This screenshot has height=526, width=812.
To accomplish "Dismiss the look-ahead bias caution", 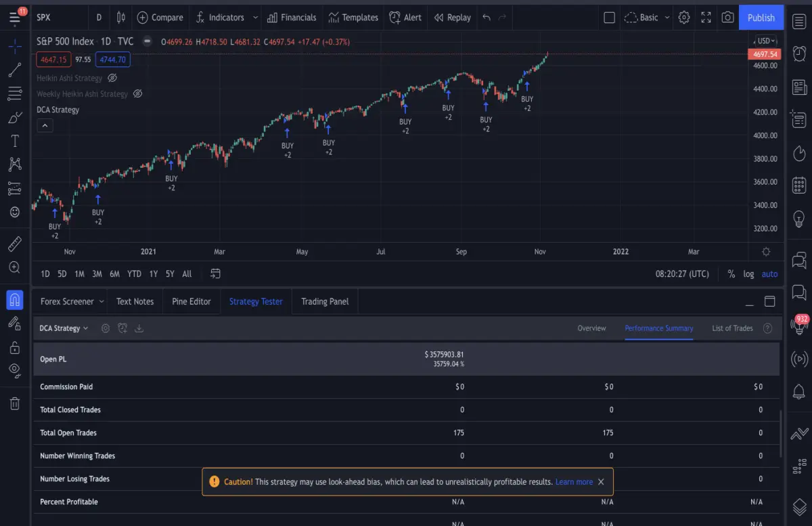I will [601, 482].
